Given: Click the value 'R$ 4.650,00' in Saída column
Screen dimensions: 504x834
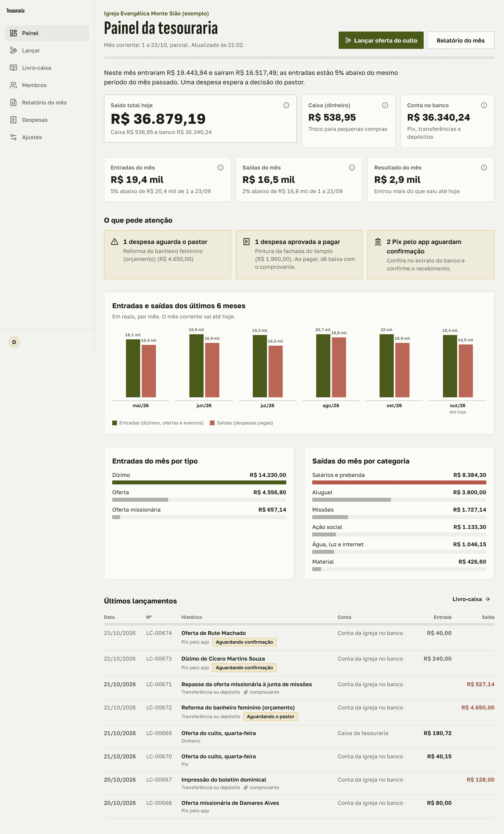Looking at the screenshot, I should pos(478,707).
